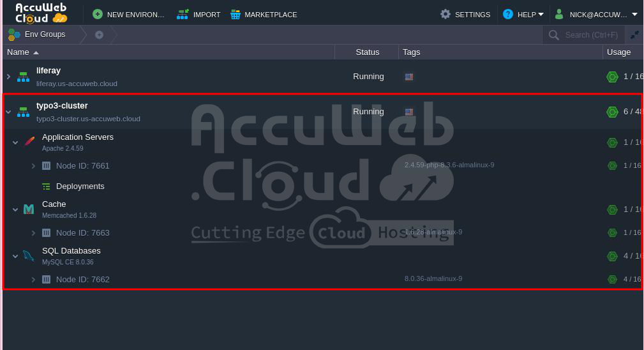Click the MySQL dolphin icon

(x=29, y=256)
